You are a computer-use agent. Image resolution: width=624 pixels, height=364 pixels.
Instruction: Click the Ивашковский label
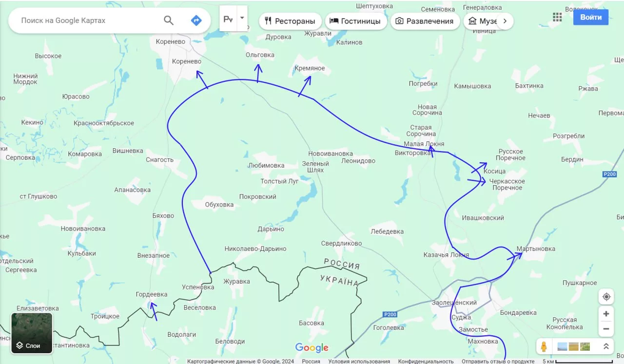483,218
